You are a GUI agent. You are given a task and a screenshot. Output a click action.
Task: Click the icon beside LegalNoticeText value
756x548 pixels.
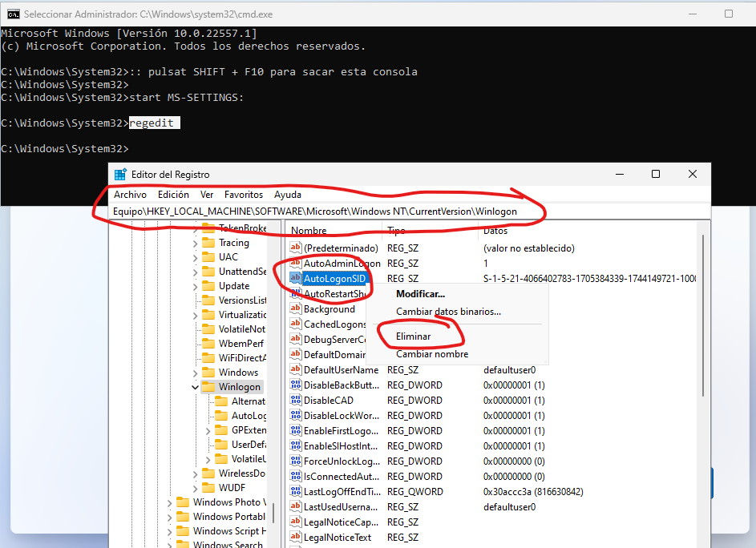click(295, 538)
